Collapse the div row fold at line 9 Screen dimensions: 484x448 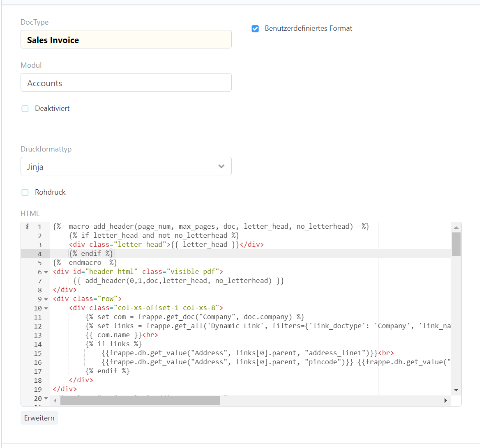tap(46, 299)
